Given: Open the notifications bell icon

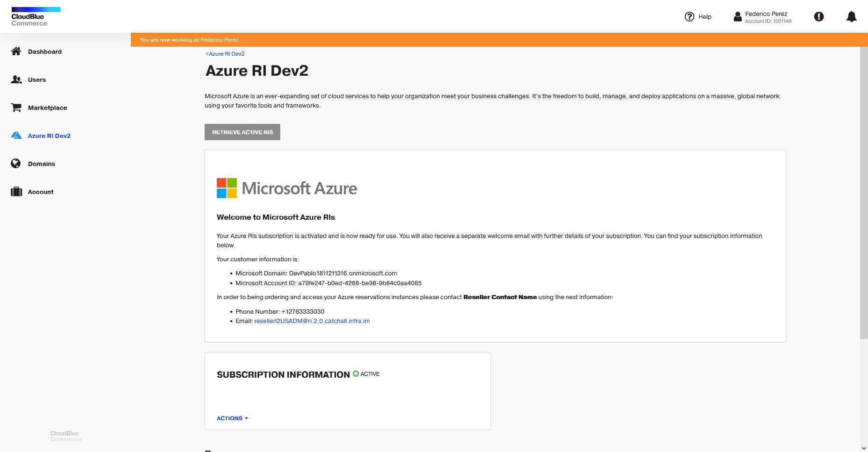Looking at the screenshot, I should point(852,16).
